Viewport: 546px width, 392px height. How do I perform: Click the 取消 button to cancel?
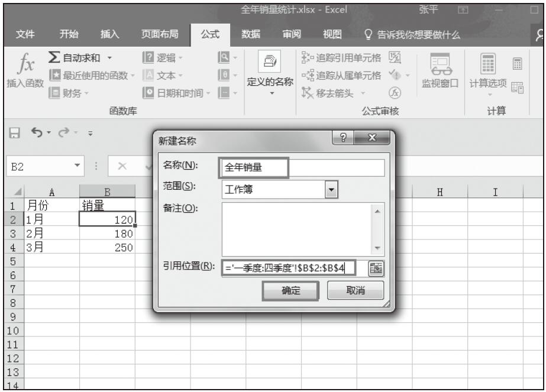click(355, 290)
